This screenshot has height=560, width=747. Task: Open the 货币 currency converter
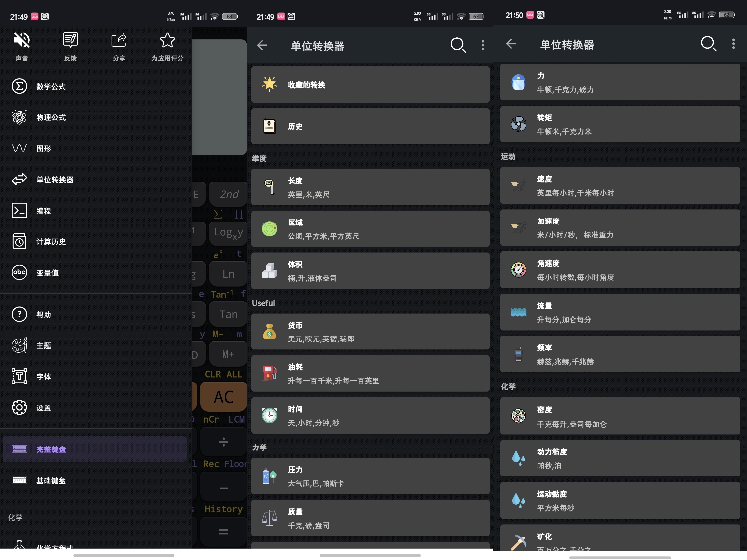tap(371, 332)
